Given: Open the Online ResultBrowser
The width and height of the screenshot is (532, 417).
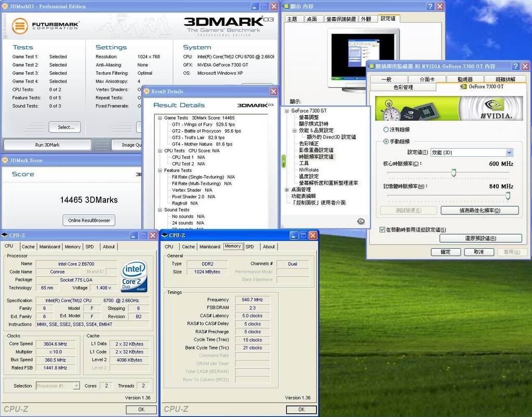Looking at the screenshot, I should click(x=89, y=220).
